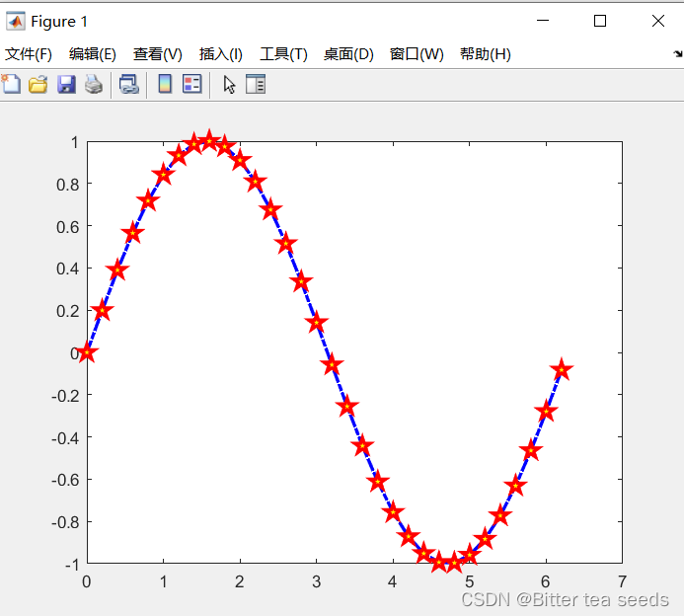Click the New Figure toolbar icon
Image resolution: width=684 pixels, height=616 pixels.
[x=11, y=84]
